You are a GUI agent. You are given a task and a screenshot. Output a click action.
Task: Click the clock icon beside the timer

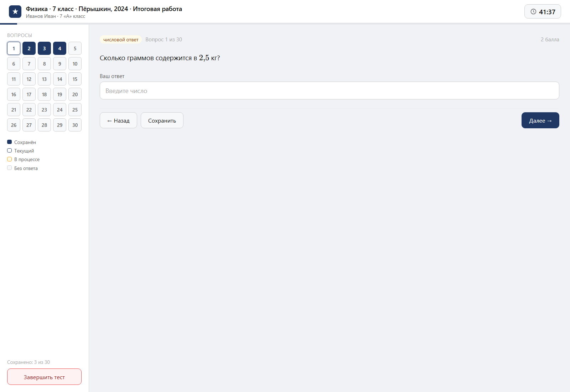coord(533,12)
